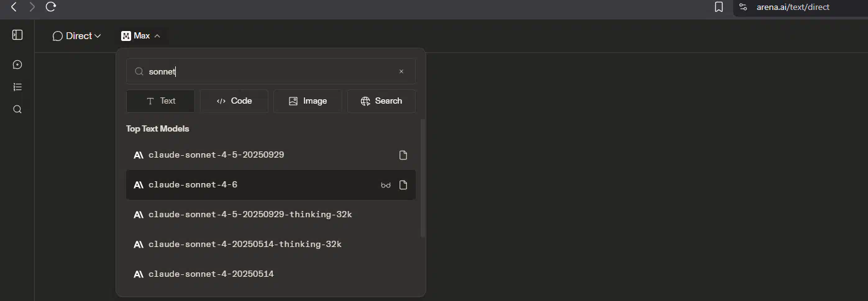
Task: Toggle the left sidebar panel icon
Action: (17, 35)
